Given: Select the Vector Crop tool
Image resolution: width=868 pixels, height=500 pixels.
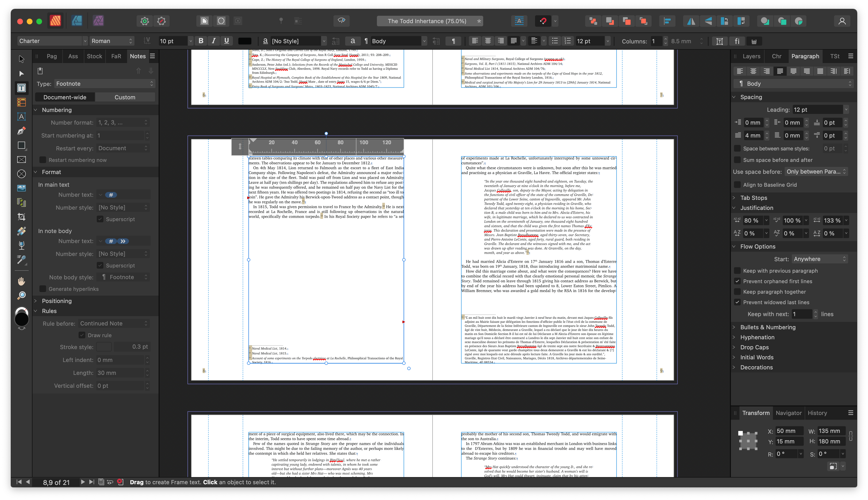Looking at the screenshot, I should click(21, 217).
